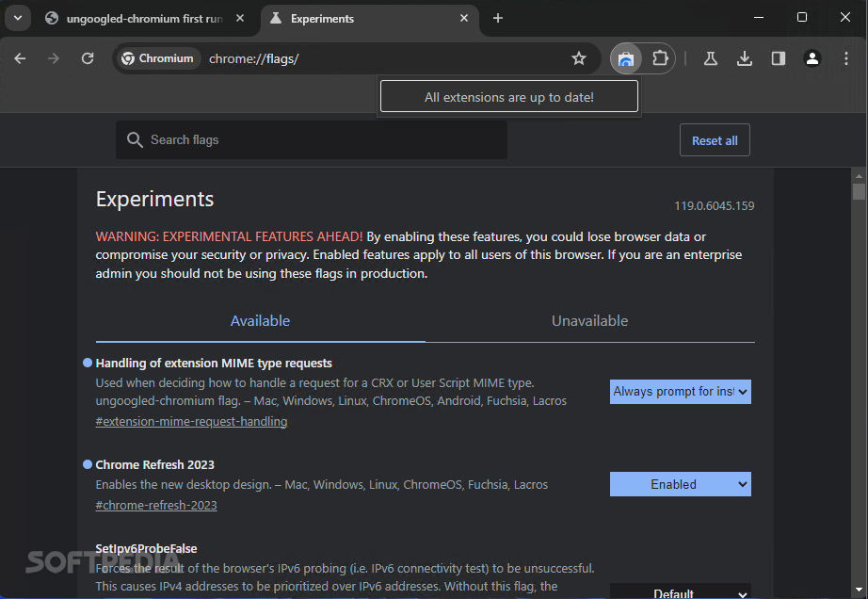Click the SetIpv6ProbeFalse flag title

pyautogui.click(x=146, y=549)
